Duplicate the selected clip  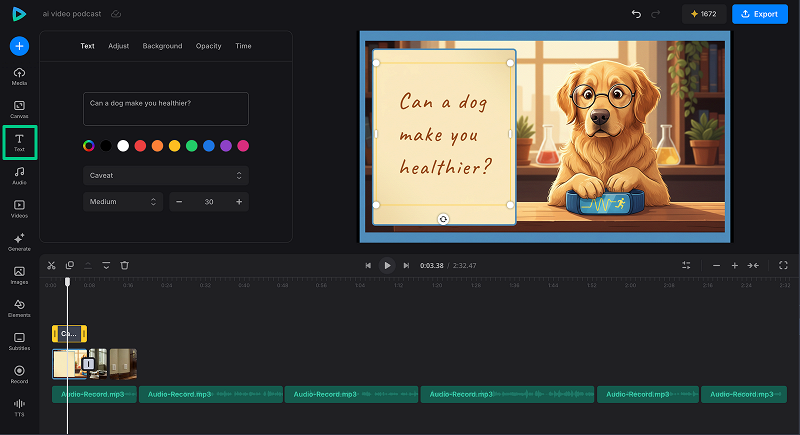(x=70, y=265)
